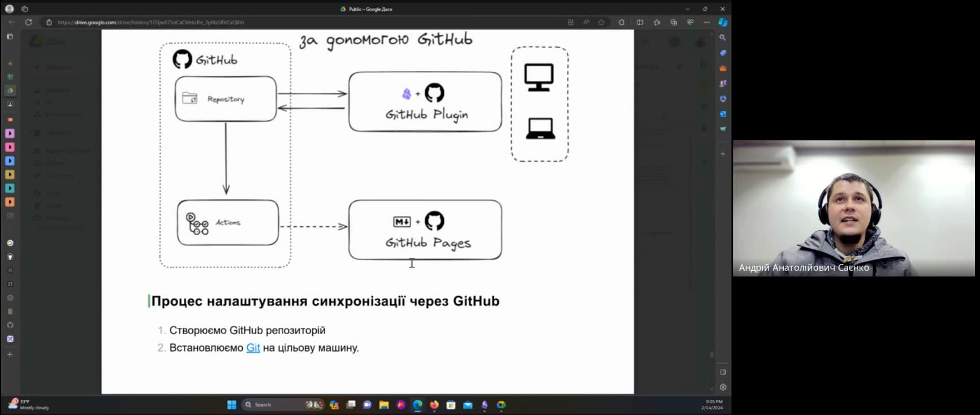980x415 pixels.
Task: Open the new tab plus at vertical tabs bottom
Action: pos(10,354)
